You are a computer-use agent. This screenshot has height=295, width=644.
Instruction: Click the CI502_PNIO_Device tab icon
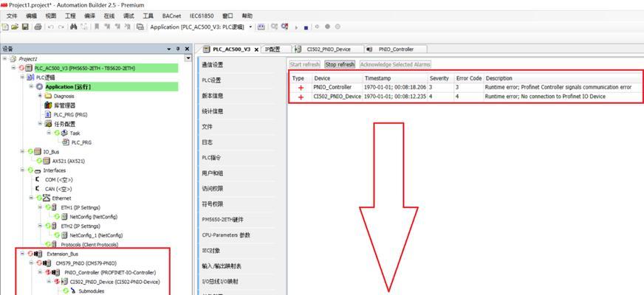click(298, 49)
